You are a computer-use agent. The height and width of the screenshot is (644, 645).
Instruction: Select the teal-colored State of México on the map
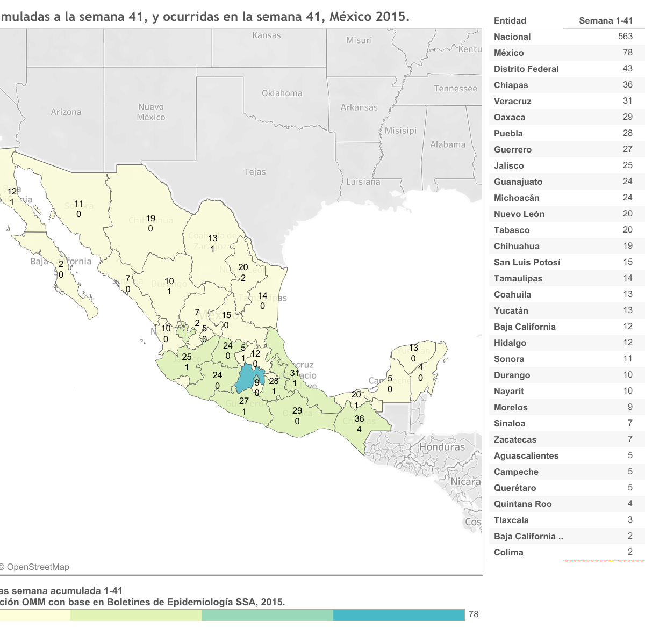click(246, 379)
